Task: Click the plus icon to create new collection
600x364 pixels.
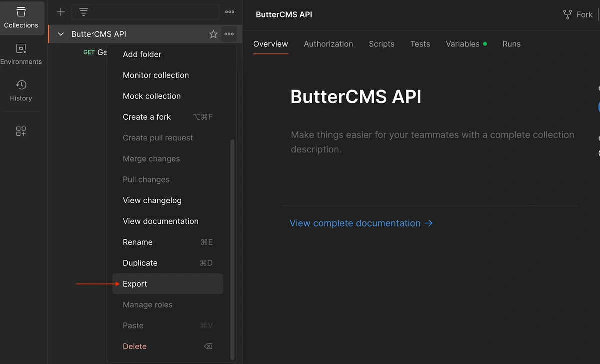Action: [61, 12]
